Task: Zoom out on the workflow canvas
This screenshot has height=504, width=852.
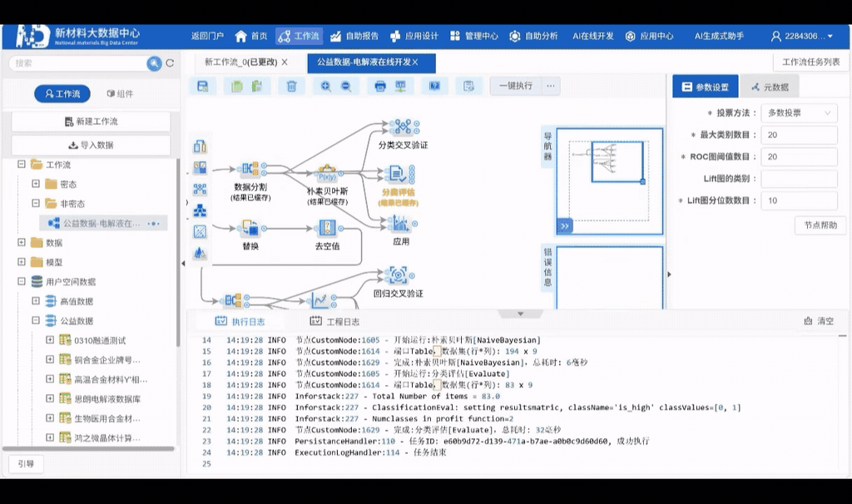Action: [346, 86]
